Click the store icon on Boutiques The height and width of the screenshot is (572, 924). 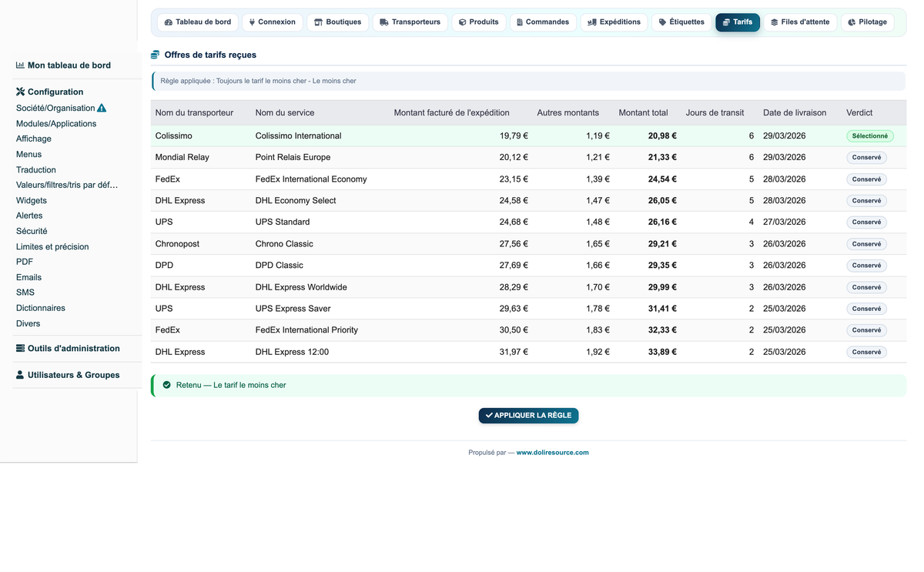pos(318,22)
